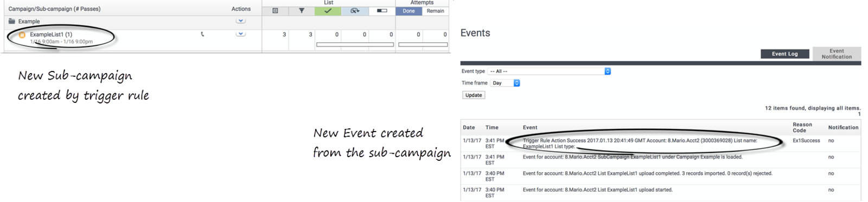Switch to the Event Notification tab
This screenshot has height=202, width=868.
[837, 54]
